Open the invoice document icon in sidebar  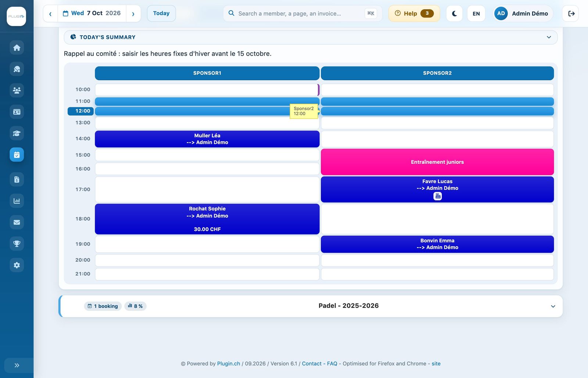[17, 179]
